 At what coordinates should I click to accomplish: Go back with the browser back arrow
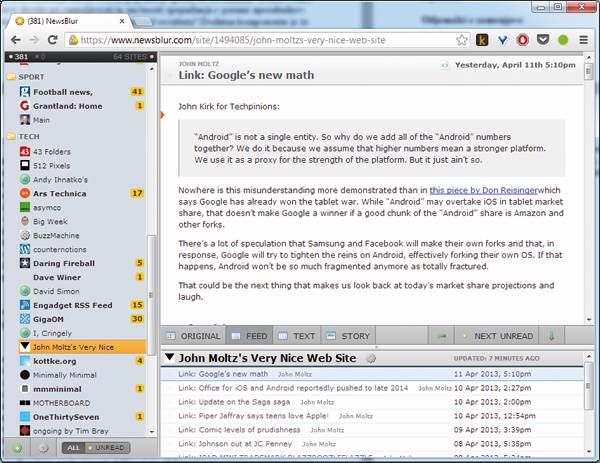coord(16,40)
